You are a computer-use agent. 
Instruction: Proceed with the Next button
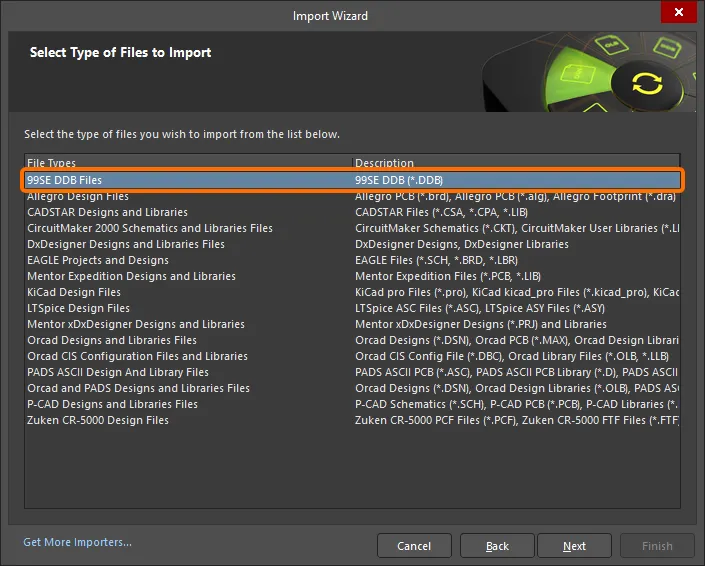pyautogui.click(x=574, y=546)
